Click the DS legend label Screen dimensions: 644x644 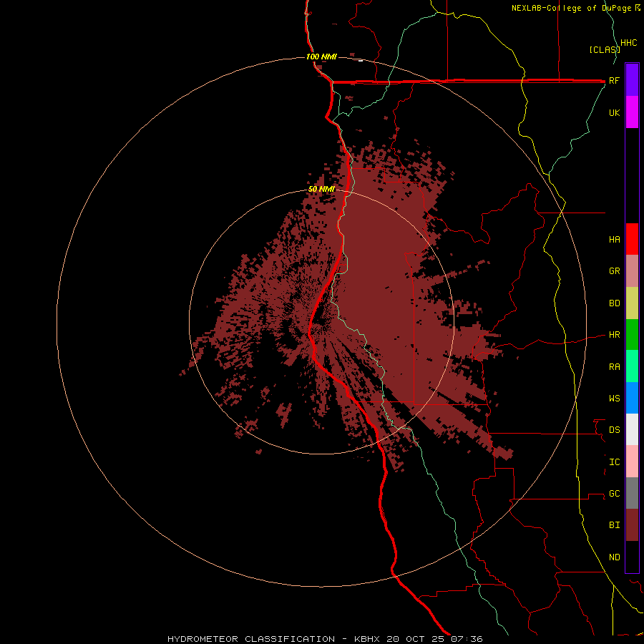click(614, 430)
